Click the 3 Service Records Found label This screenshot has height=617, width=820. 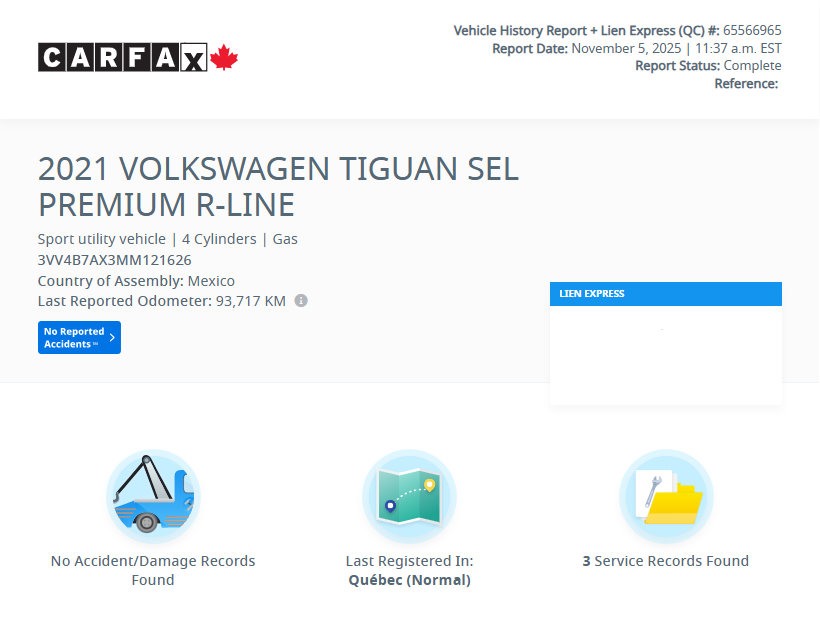click(x=666, y=561)
